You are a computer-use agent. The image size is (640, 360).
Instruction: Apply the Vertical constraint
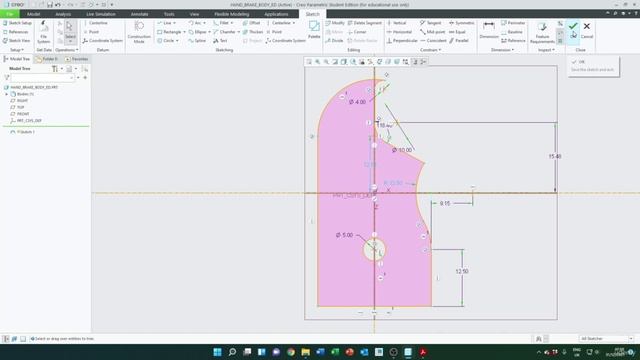coord(396,23)
